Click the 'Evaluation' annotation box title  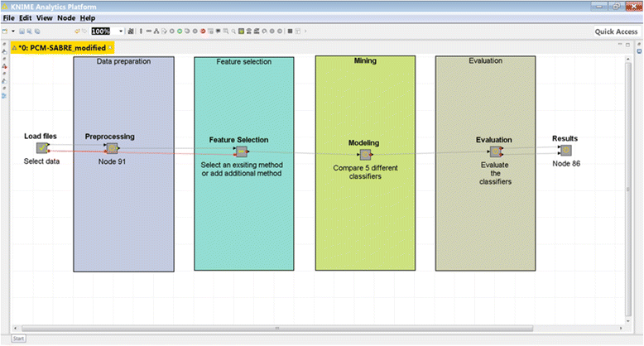click(485, 60)
